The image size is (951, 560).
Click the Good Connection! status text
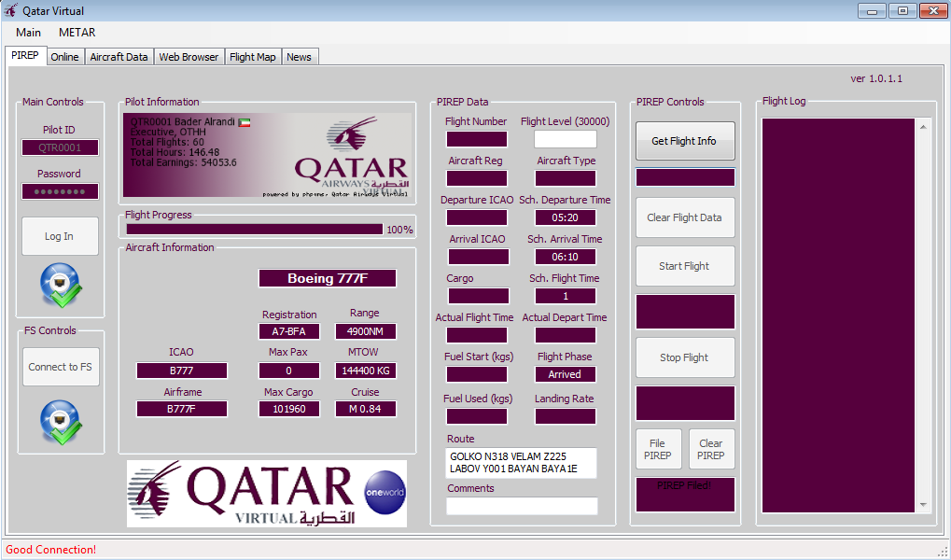(x=51, y=550)
